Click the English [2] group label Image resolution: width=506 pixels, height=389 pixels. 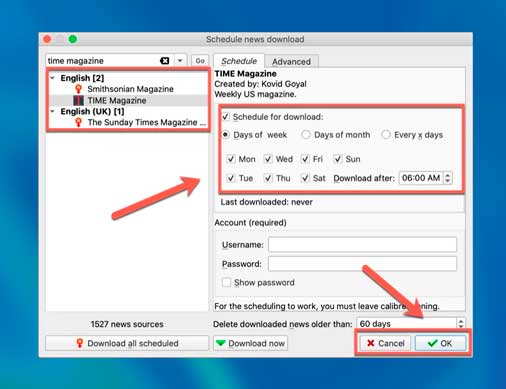82,78
